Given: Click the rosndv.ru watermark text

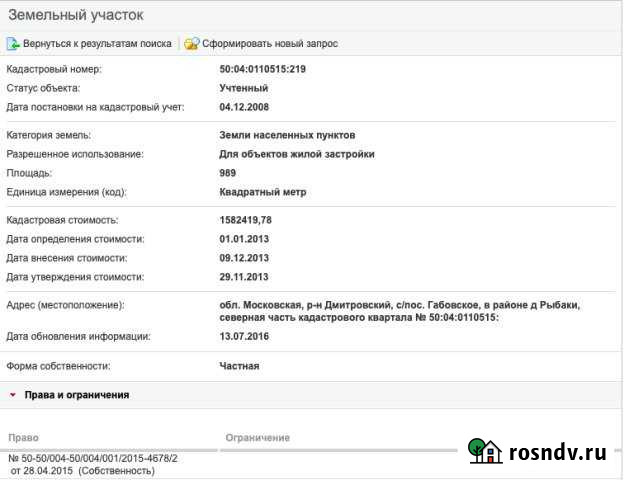Looking at the screenshot, I should tap(558, 452).
